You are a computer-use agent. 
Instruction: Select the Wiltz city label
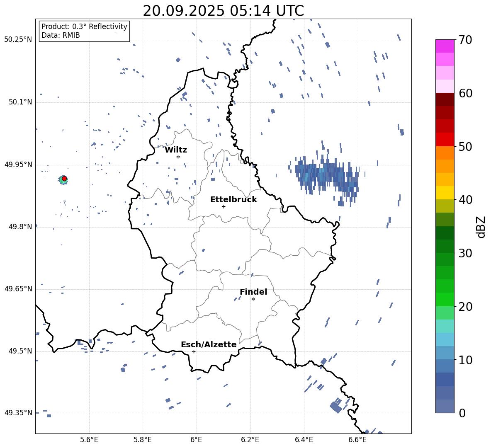[x=176, y=150]
